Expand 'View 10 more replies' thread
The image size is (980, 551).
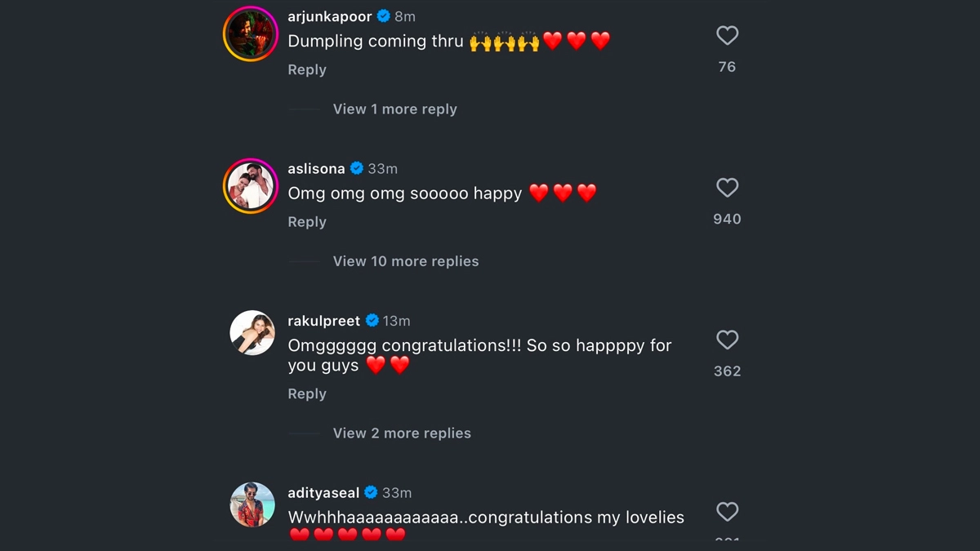405,261
